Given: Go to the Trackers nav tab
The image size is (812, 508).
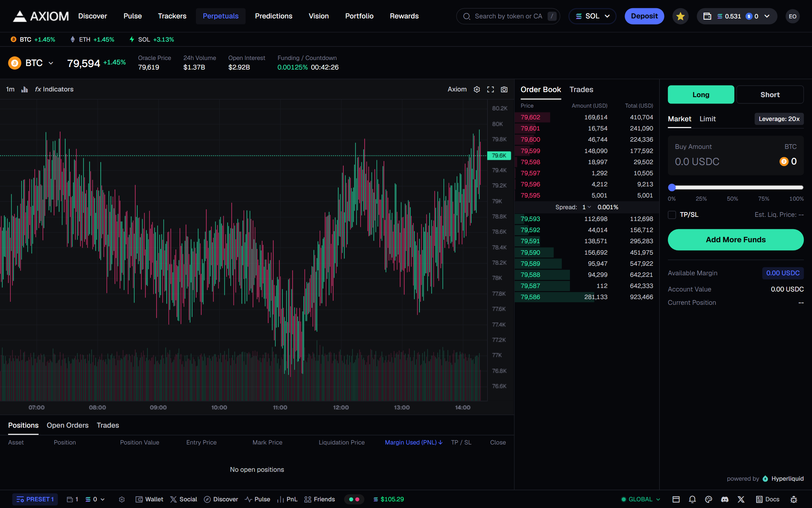Looking at the screenshot, I should coord(172,16).
